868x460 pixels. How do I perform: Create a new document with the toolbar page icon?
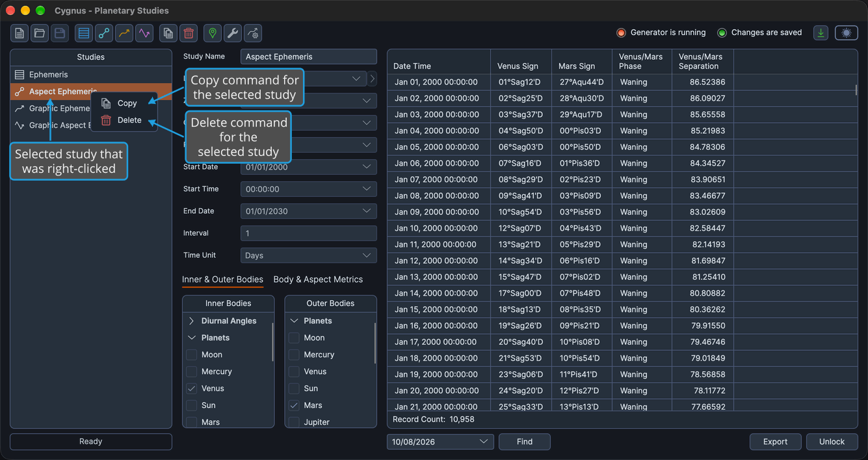click(x=20, y=33)
